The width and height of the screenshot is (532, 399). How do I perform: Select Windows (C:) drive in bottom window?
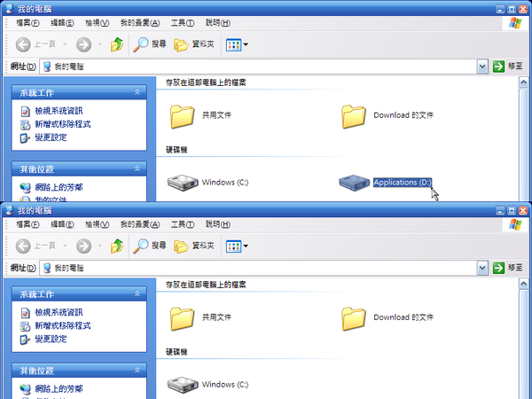(207, 385)
